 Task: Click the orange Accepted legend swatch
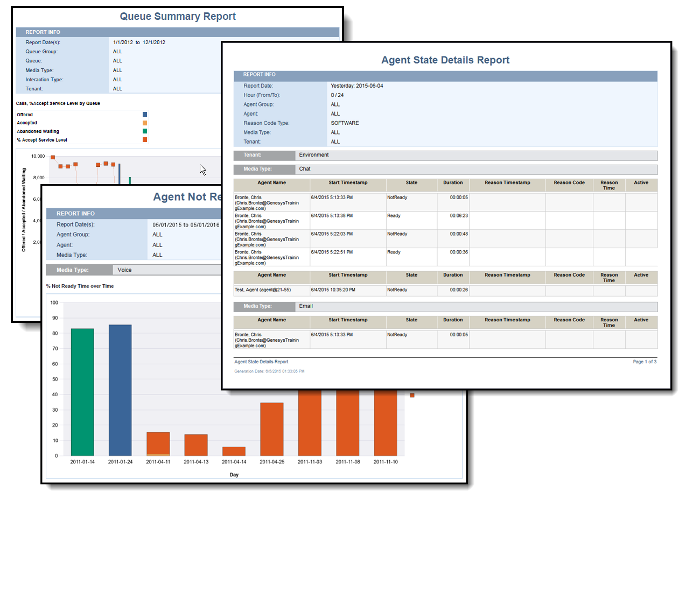pyautogui.click(x=145, y=123)
